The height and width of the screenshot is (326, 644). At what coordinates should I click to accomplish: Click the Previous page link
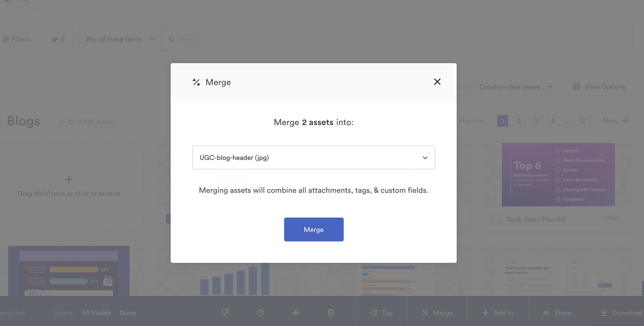[471, 121]
